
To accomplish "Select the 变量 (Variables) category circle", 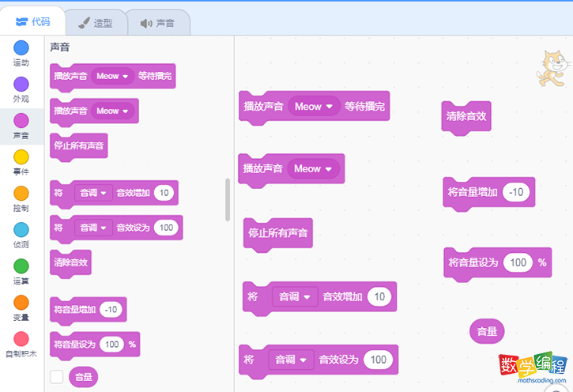I will tap(21, 303).
